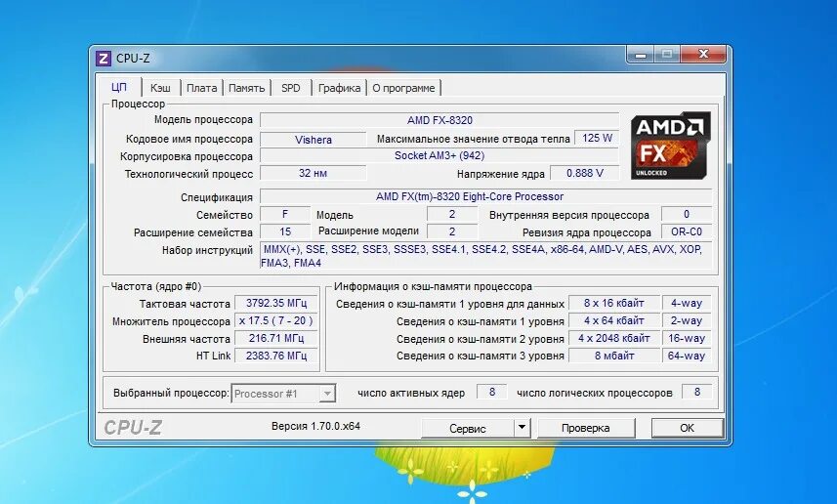The image size is (837, 504).
Task: Click the 64-way associativity value
Action: pos(687,356)
